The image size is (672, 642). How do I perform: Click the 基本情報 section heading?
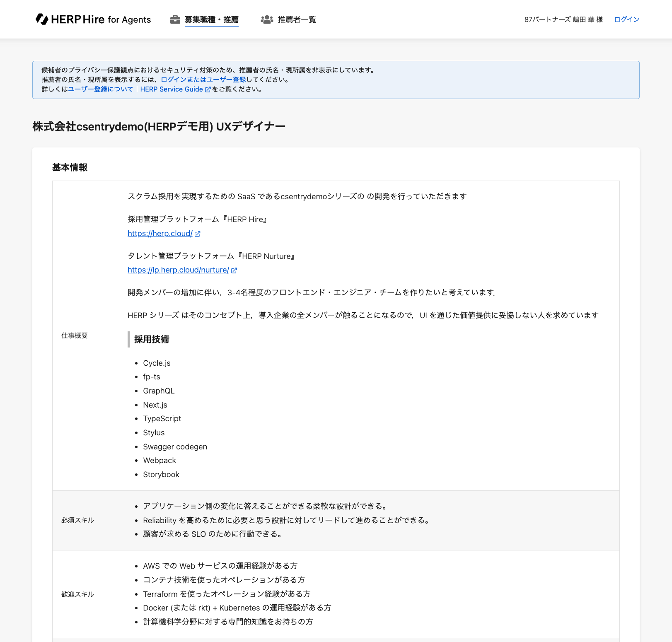(x=70, y=167)
